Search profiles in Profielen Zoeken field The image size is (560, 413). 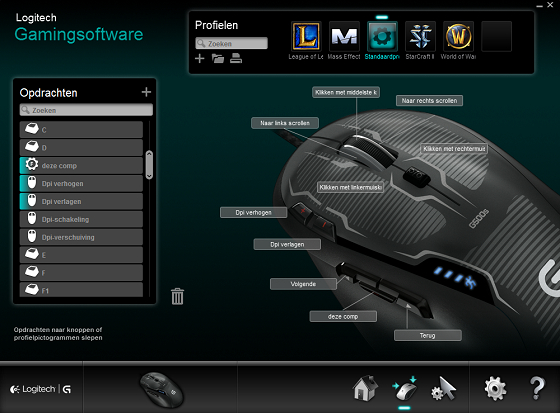(231, 43)
